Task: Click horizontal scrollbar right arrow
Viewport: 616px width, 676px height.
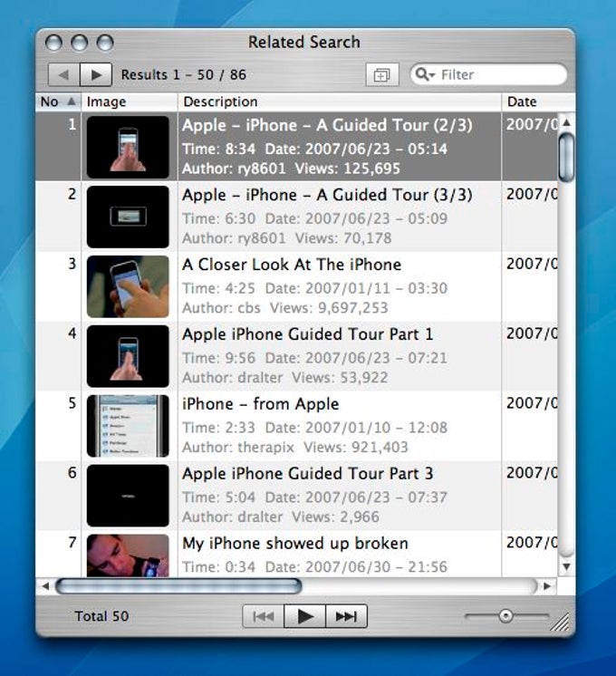Action: [x=547, y=586]
